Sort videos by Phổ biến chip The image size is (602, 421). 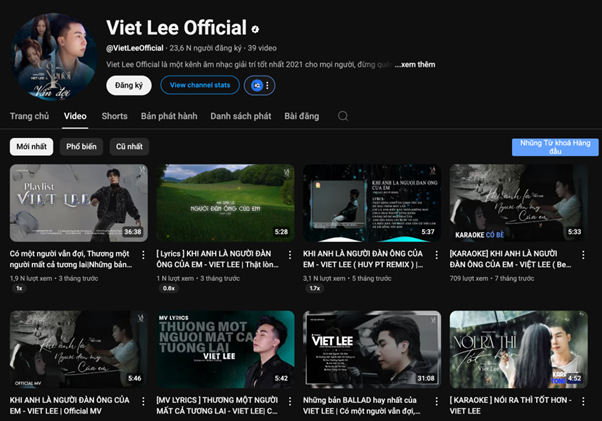tap(81, 147)
